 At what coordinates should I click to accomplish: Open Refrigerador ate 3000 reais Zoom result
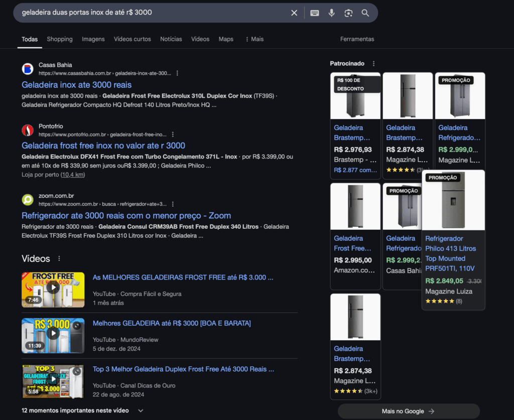126,216
